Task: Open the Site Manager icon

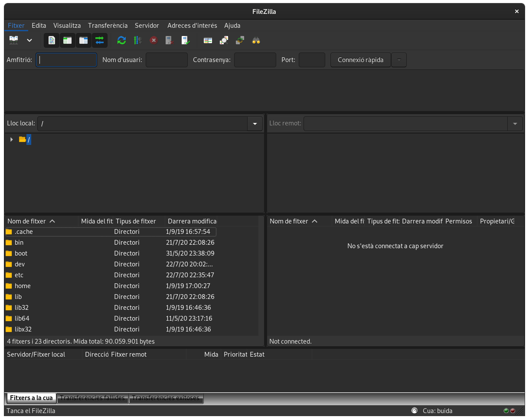Action: (x=14, y=40)
